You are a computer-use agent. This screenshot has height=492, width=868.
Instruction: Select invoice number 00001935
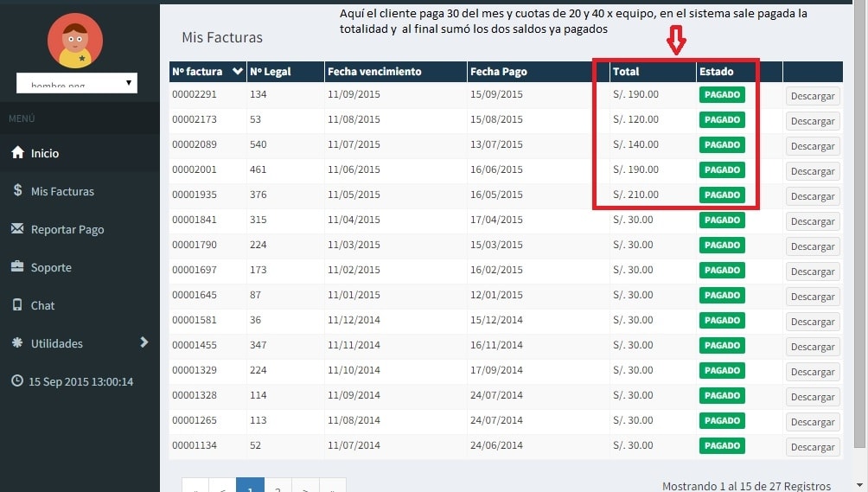tap(195, 195)
